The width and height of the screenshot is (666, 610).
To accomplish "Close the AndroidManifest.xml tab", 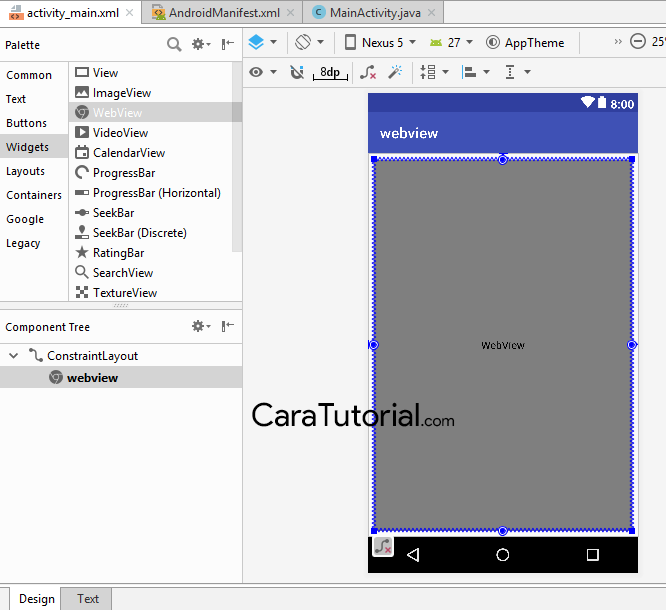I will coord(291,13).
